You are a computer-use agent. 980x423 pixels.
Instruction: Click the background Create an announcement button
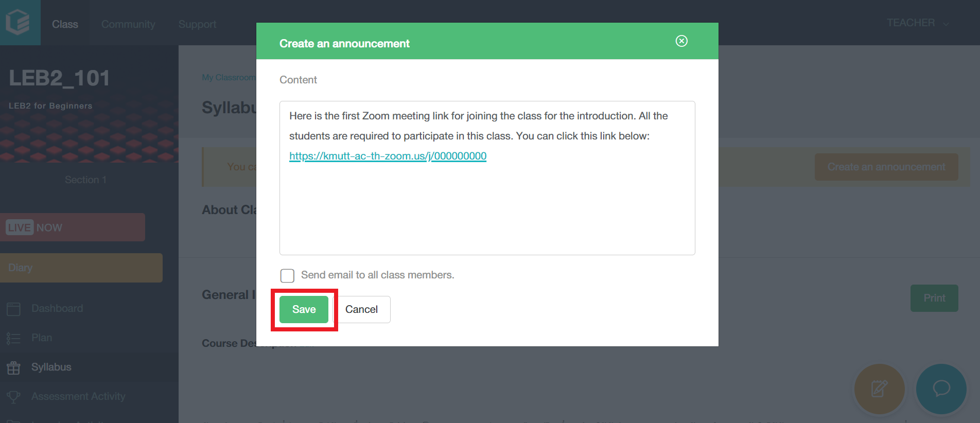(886, 167)
